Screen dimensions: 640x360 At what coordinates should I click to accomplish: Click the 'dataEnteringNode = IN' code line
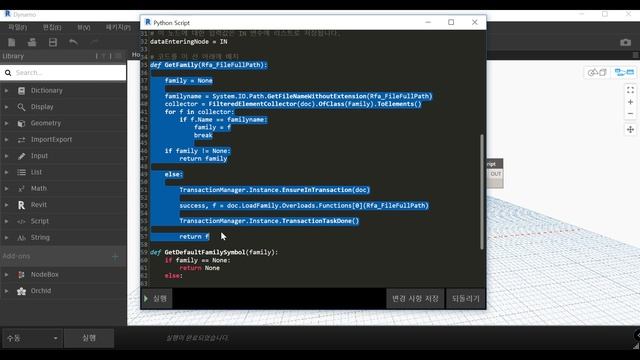pyautogui.click(x=189, y=42)
